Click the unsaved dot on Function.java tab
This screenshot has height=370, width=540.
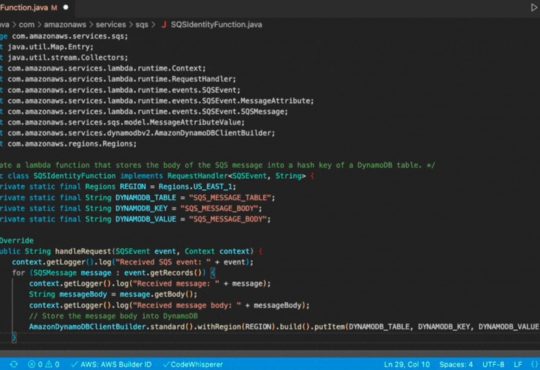click(x=66, y=7)
